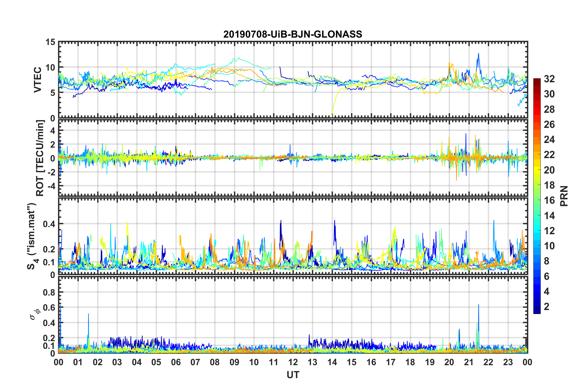Click the x-axis tick label 23

coord(508,362)
